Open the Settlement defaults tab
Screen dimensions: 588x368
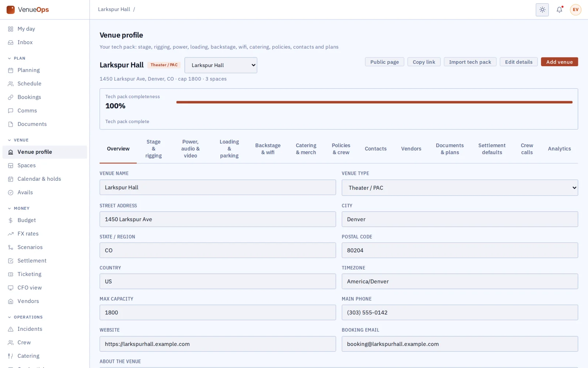pos(492,149)
